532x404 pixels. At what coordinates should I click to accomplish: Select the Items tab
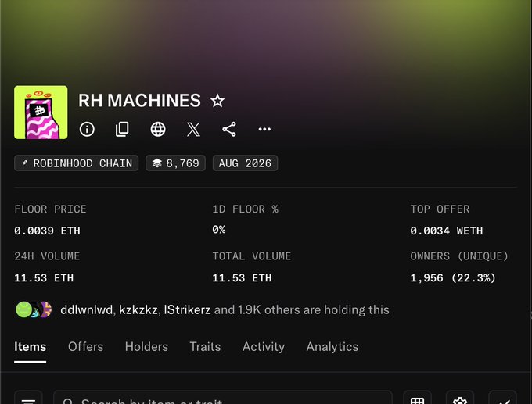click(31, 347)
